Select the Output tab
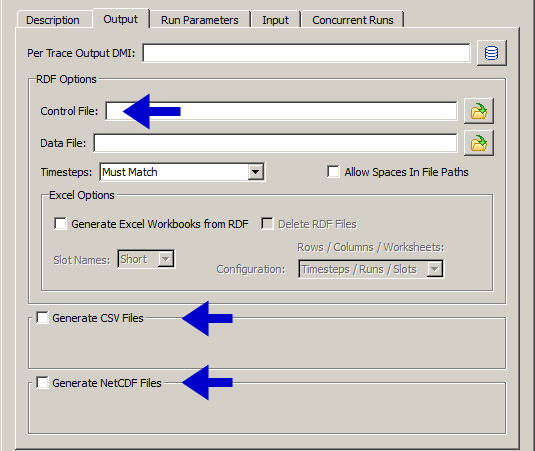This screenshot has width=535, height=451. click(x=121, y=19)
